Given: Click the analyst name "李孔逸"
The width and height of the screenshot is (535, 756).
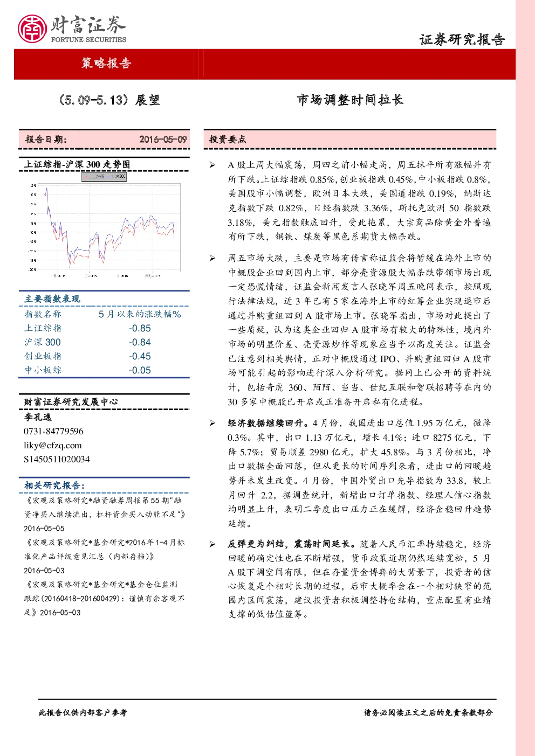Looking at the screenshot, I should pyautogui.click(x=38, y=417).
